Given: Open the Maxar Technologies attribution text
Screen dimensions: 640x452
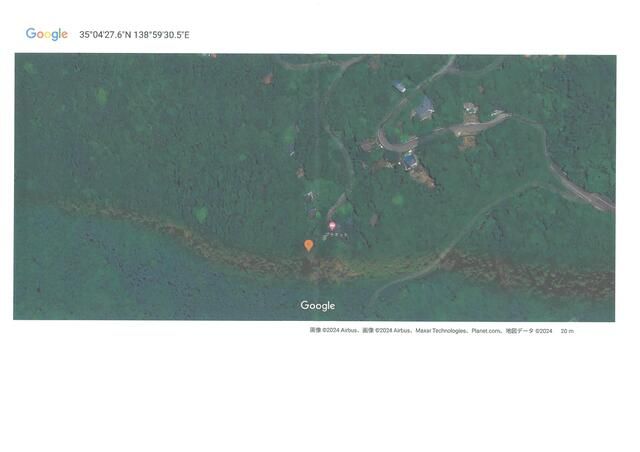Looking at the screenshot, I should pos(441,331).
